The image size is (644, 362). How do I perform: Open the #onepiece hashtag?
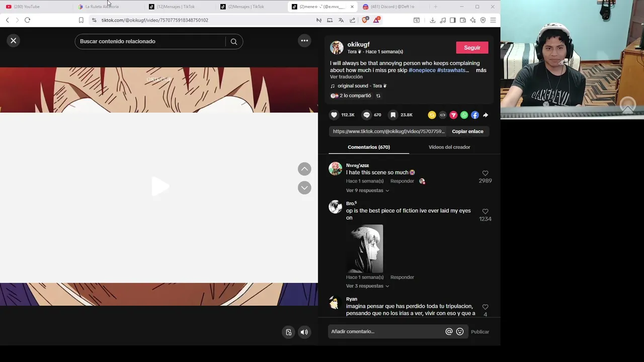tap(422, 70)
